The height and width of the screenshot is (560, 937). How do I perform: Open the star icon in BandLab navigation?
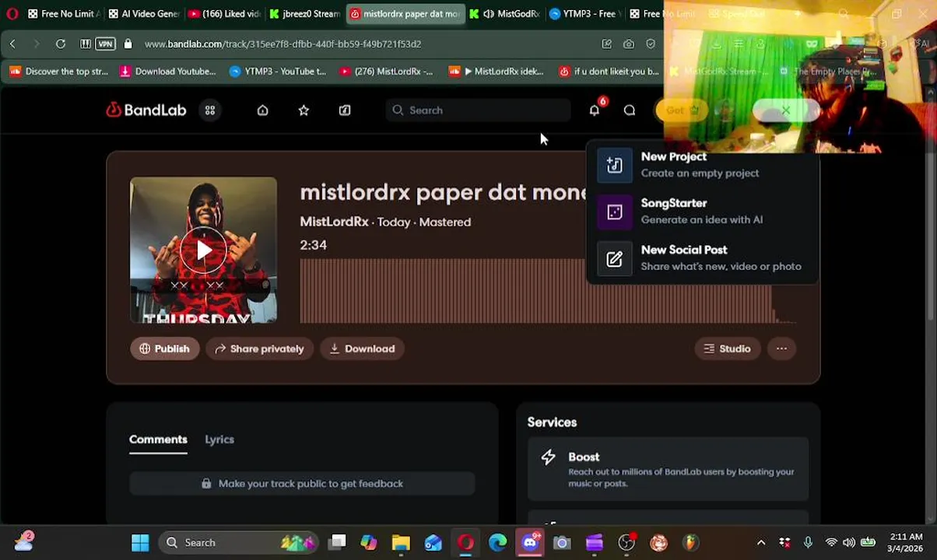tap(304, 110)
